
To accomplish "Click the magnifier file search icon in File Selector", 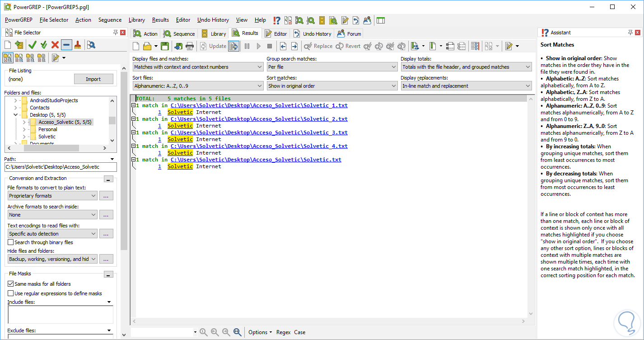I will (91, 45).
